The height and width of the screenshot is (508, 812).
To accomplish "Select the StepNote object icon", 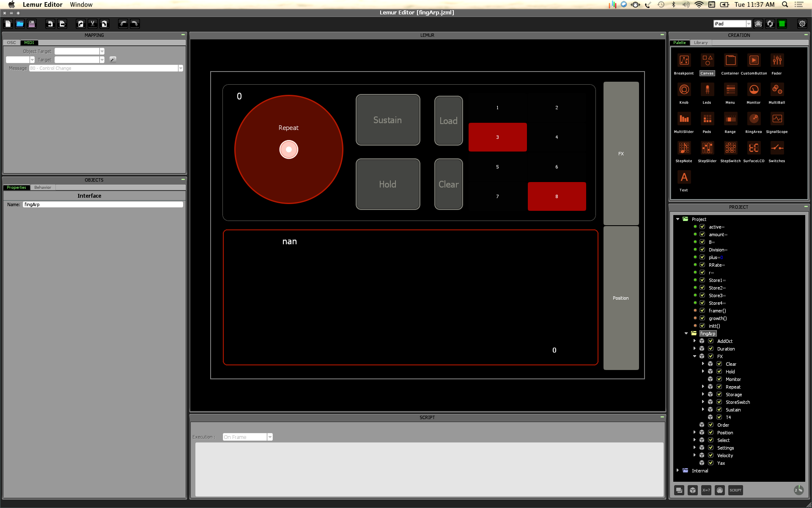I will [684, 148].
